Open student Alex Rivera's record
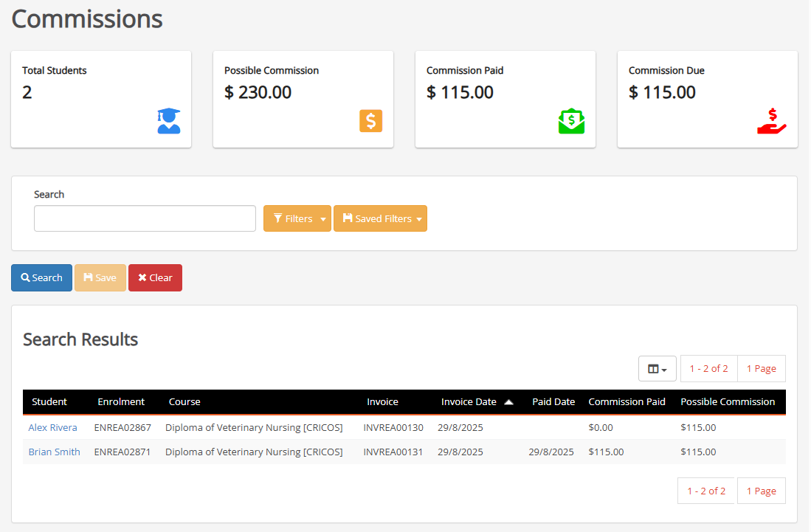The image size is (811, 532). click(x=52, y=427)
